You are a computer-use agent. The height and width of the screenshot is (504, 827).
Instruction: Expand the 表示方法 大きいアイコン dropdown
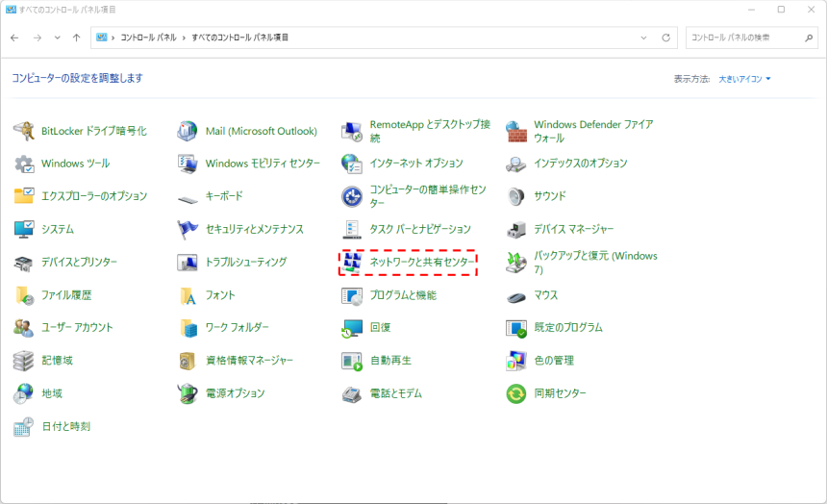point(744,79)
